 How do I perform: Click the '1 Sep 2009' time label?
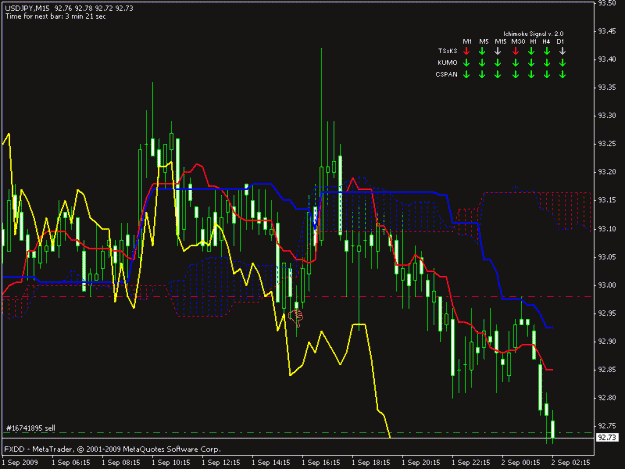(x=20, y=463)
